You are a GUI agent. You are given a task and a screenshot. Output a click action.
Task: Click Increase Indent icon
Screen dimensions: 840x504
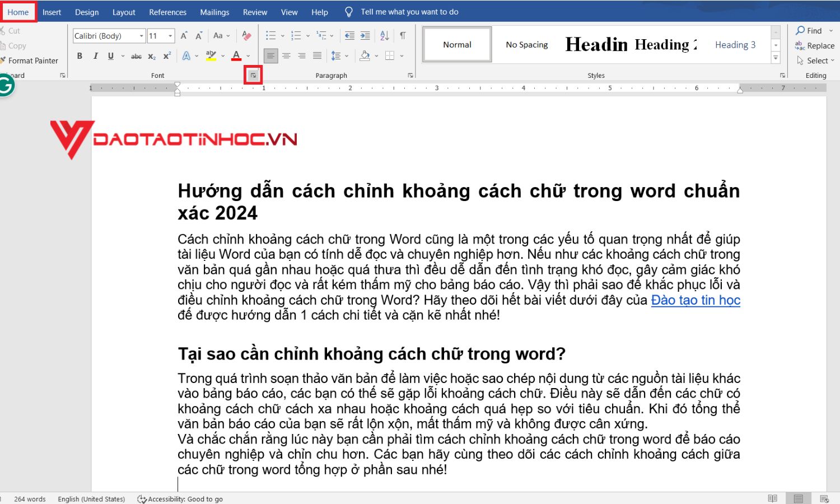coord(365,36)
